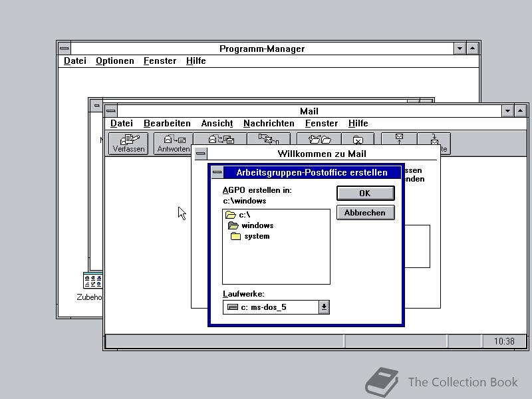532x399 pixels.
Task: Open the Mail window control menu box
Action: click(111, 111)
